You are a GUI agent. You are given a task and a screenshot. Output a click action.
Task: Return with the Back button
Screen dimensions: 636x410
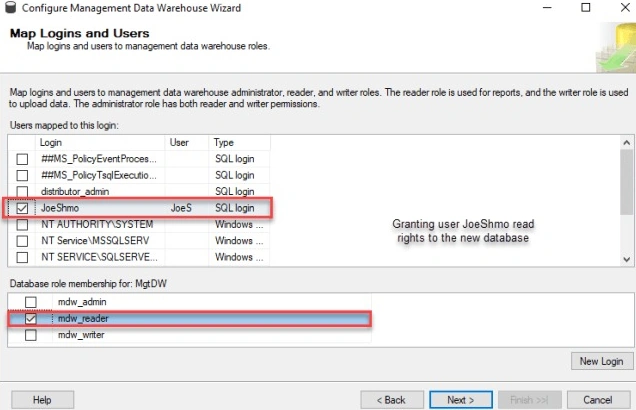(x=392, y=400)
